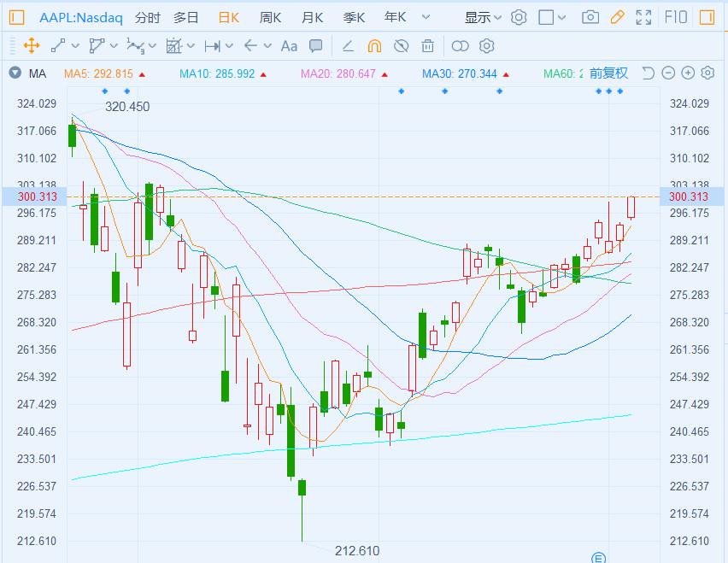The width and height of the screenshot is (728, 563).
Task: Zoom out the chart with minus icon
Action: [668, 73]
